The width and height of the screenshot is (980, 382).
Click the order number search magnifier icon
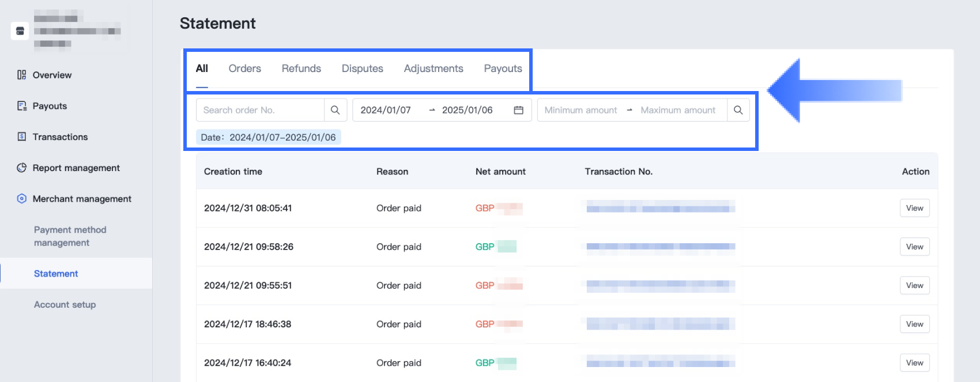[x=335, y=110]
